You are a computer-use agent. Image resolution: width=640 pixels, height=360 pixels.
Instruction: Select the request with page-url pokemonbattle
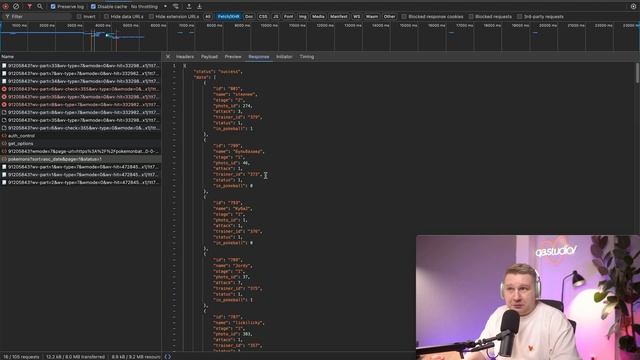tap(80, 151)
